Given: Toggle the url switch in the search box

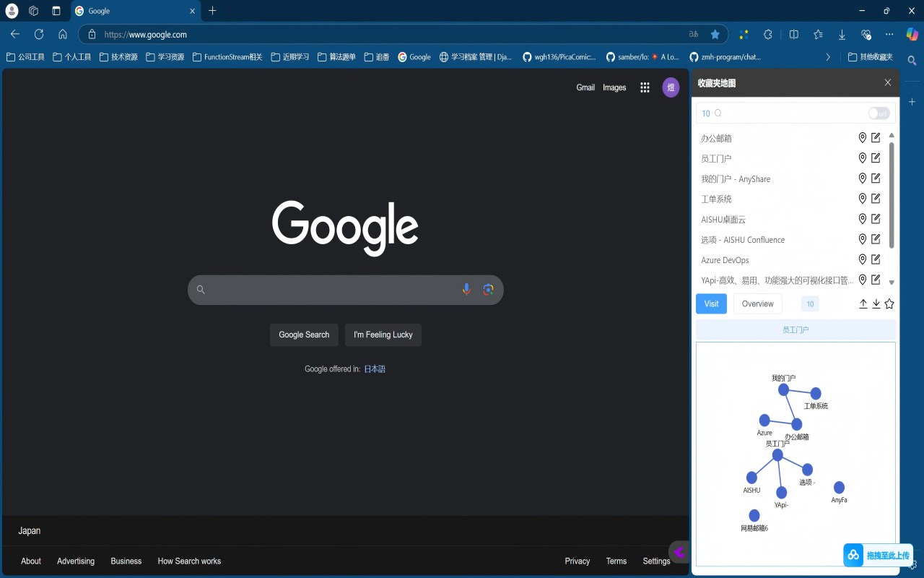Looking at the screenshot, I should [879, 113].
